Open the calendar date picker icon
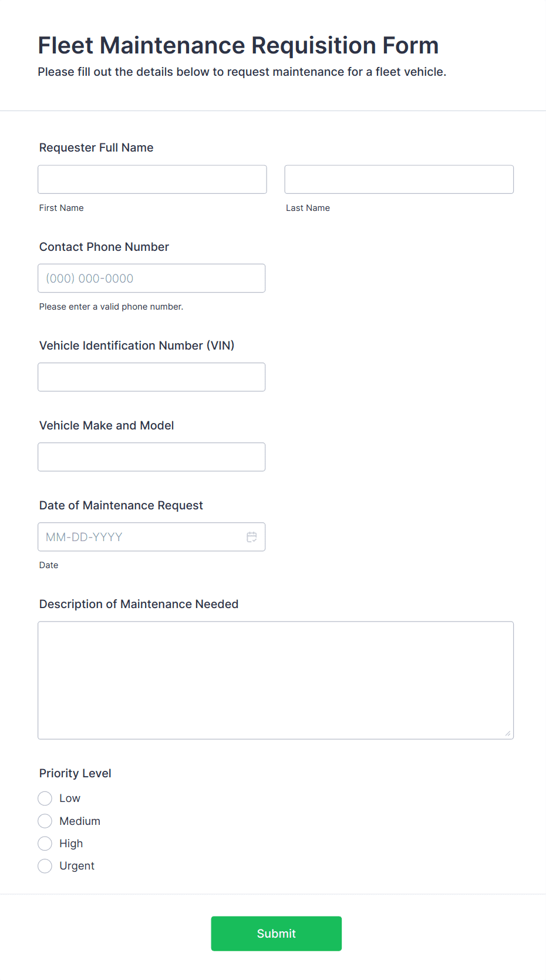The width and height of the screenshot is (546, 980). [x=252, y=537]
